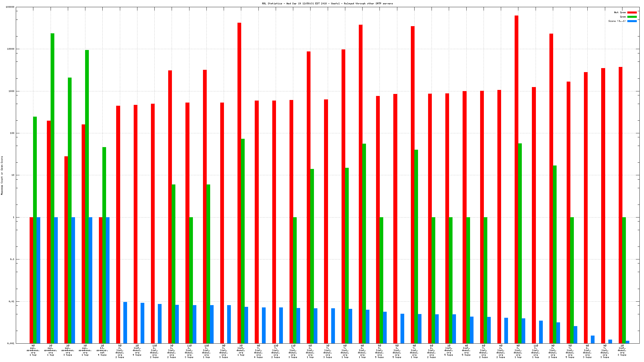
Task: Click the 0@ list.dnswl.org 5 hops label
Action: click(x=466, y=350)
